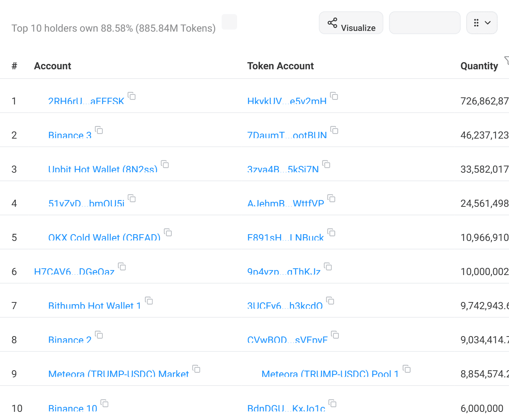Click the Token Account column header
This screenshot has width=509, height=420.
280,66
